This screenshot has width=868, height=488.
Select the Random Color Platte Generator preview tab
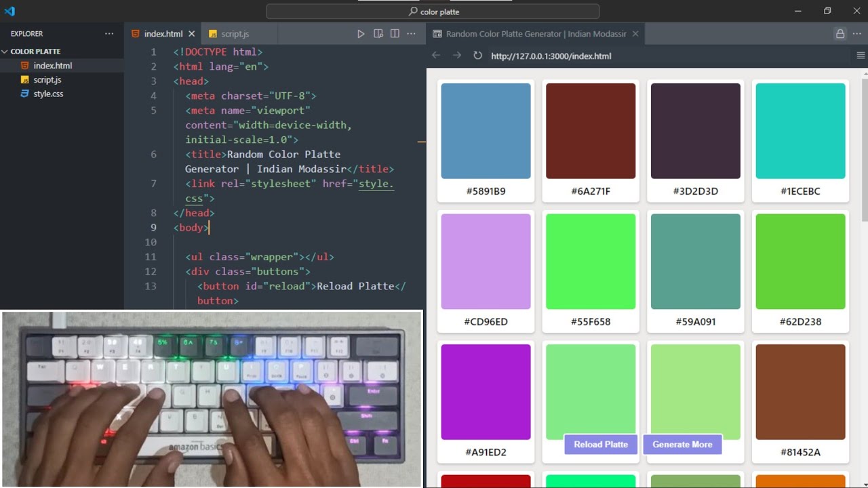(536, 34)
